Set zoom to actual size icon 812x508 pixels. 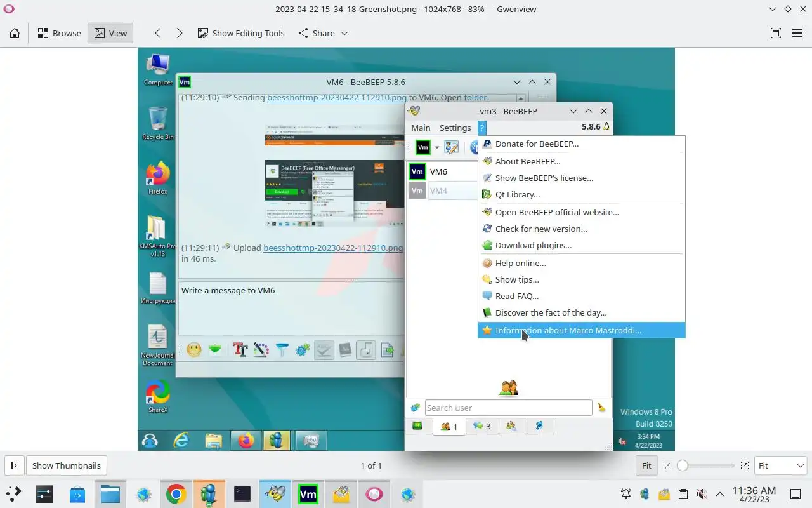[667, 465]
